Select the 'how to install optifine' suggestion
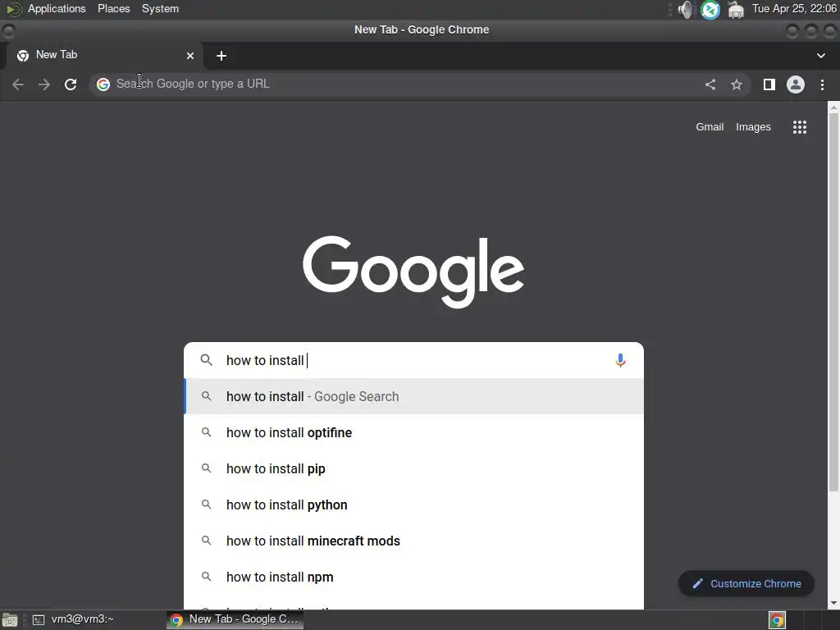The width and height of the screenshot is (840, 630). (x=414, y=432)
